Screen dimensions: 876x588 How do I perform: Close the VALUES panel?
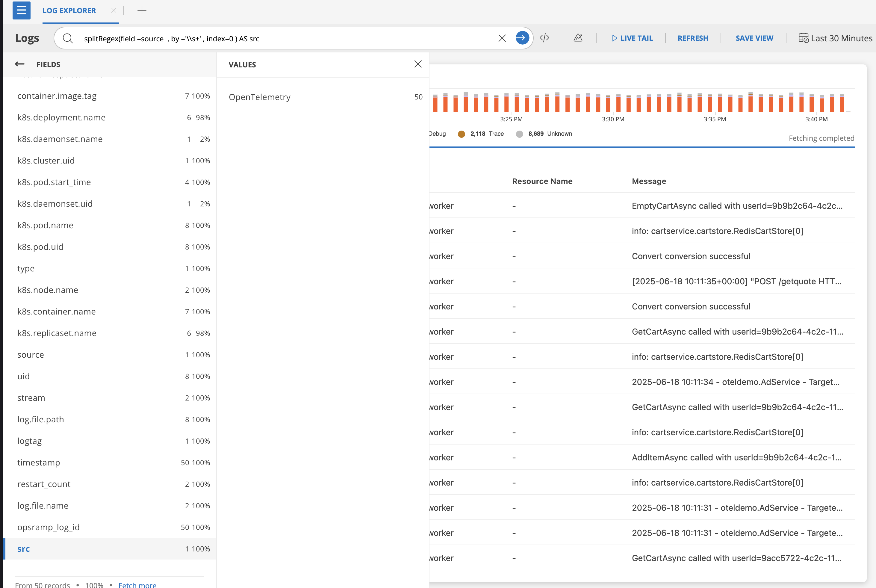418,64
